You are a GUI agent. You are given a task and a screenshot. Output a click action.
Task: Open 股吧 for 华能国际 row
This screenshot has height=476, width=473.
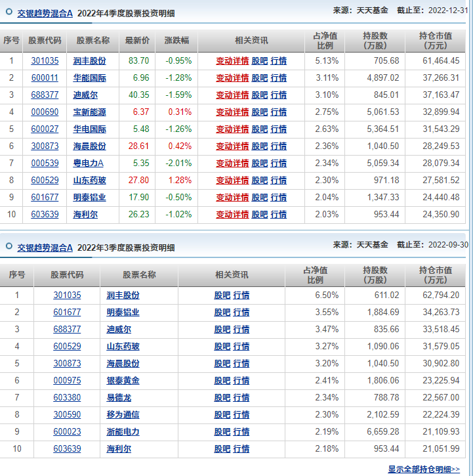point(260,77)
